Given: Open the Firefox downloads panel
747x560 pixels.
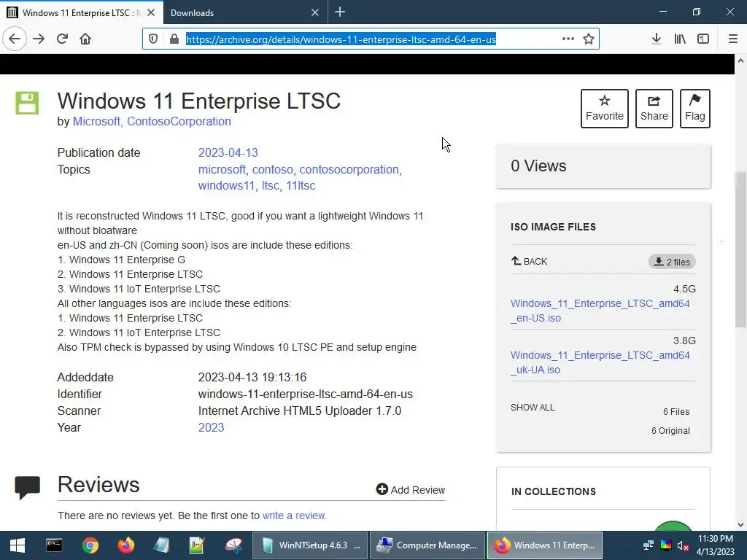Looking at the screenshot, I should point(657,39).
